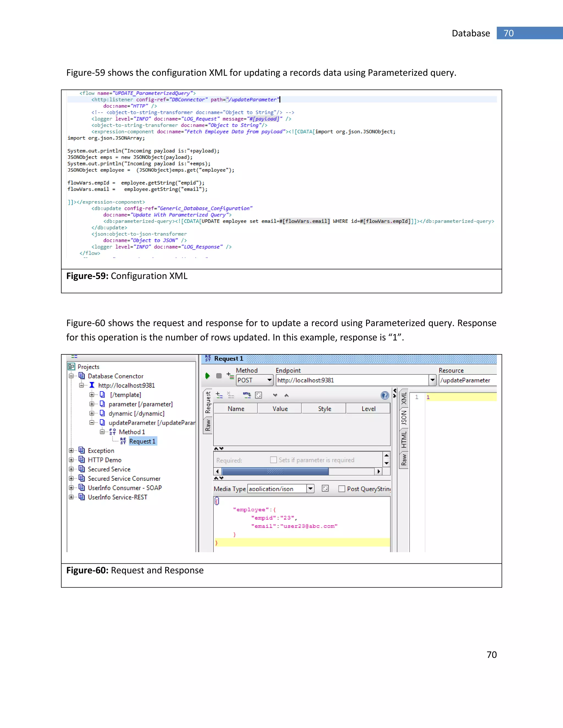Tick the Post QueryString checkbox
563x728 pixels.
click(x=341, y=489)
